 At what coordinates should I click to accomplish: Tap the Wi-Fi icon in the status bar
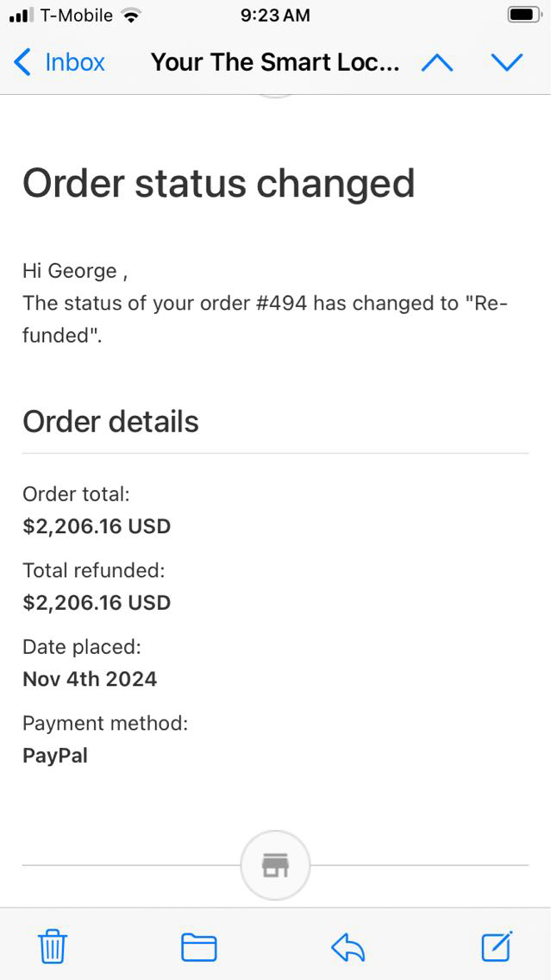(131, 16)
